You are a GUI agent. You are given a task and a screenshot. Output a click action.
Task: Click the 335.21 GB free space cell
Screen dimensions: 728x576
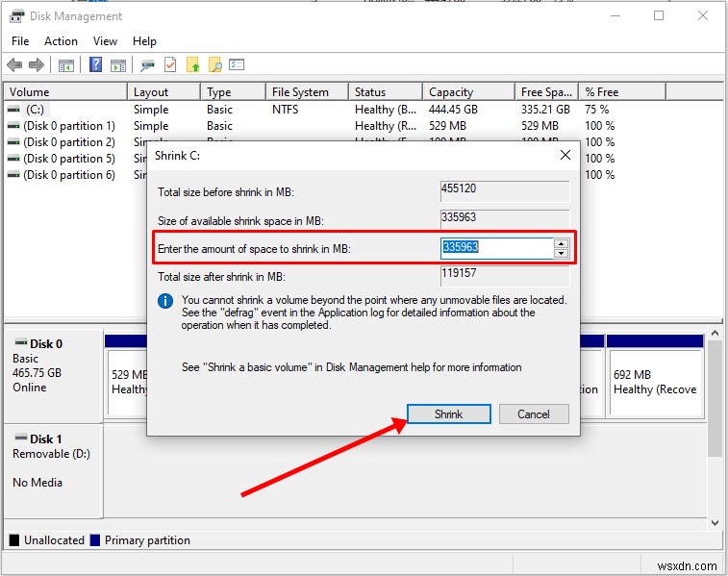coord(545,110)
